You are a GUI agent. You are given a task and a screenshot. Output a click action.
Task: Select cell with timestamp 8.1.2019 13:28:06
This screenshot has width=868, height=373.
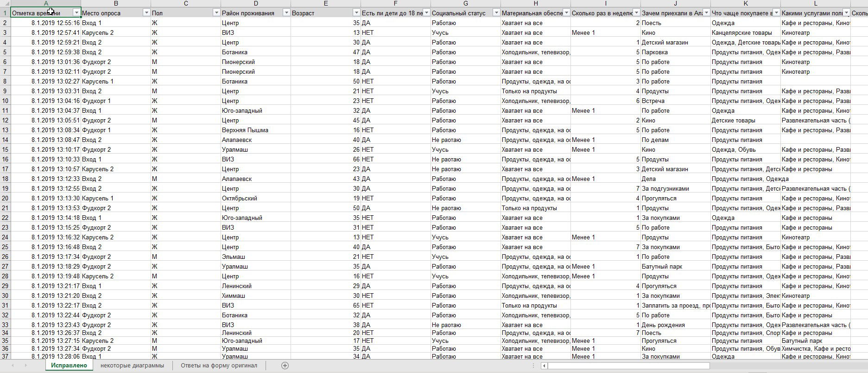[46, 356]
